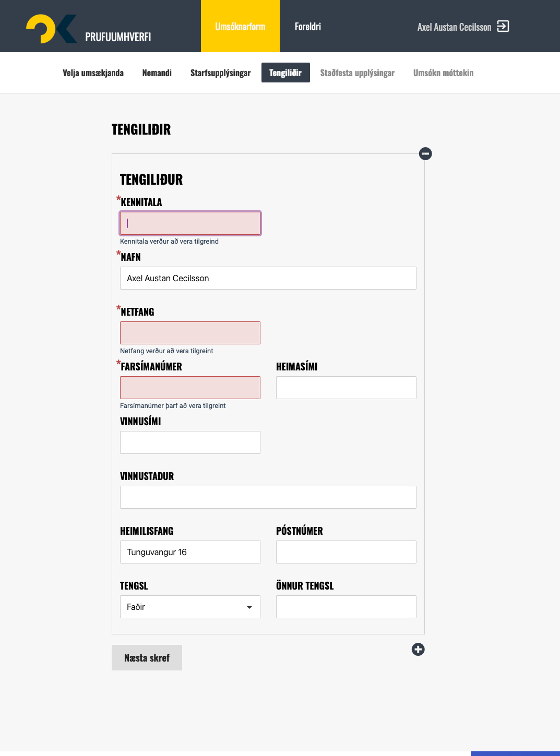The width and height of the screenshot is (560, 756).
Task: Open the Tengsl dropdown
Action: pos(190,607)
